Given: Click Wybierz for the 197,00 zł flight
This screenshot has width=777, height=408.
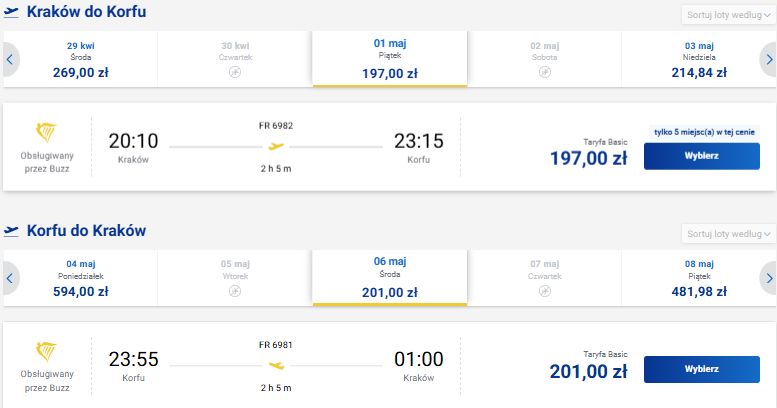Looking at the screenshot, I should point(702,156).
